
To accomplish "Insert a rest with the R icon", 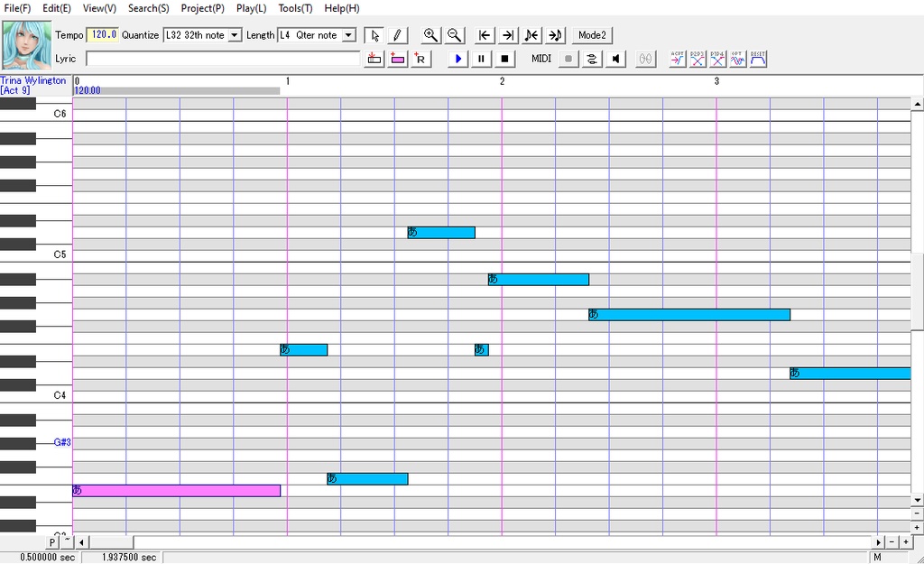I will [420, 59].
